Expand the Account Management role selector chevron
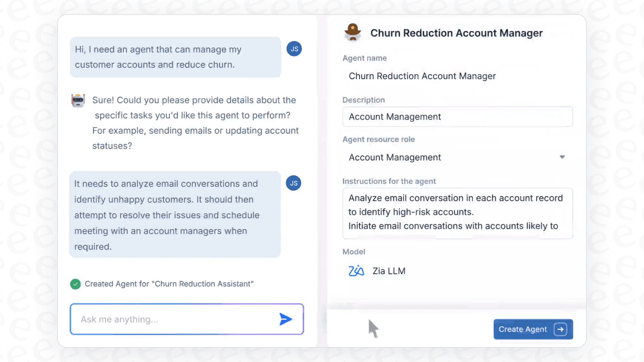This screenshot has width=644, height=362. pos(562,157)
